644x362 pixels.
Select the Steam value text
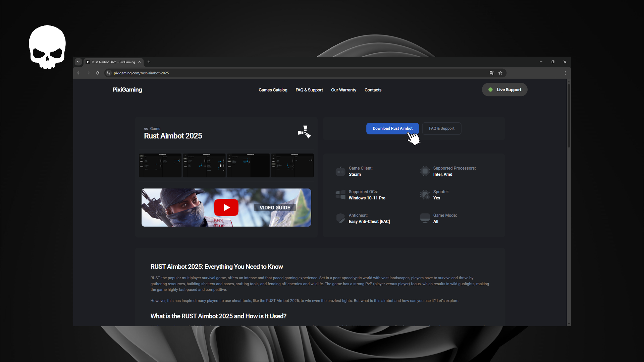[x=355, y=175]
